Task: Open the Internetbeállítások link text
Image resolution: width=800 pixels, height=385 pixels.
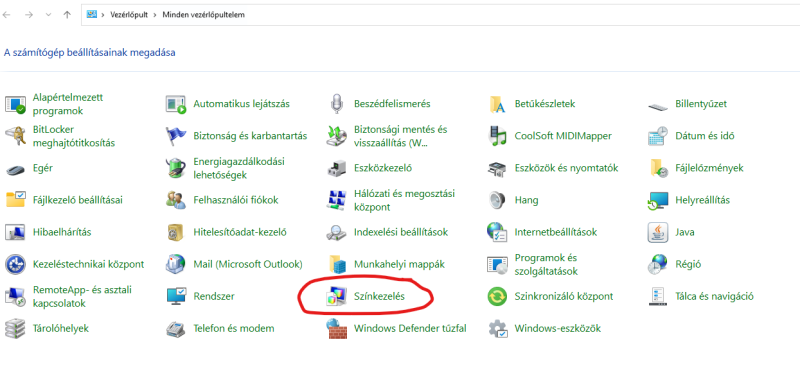Action: (556, 232)
